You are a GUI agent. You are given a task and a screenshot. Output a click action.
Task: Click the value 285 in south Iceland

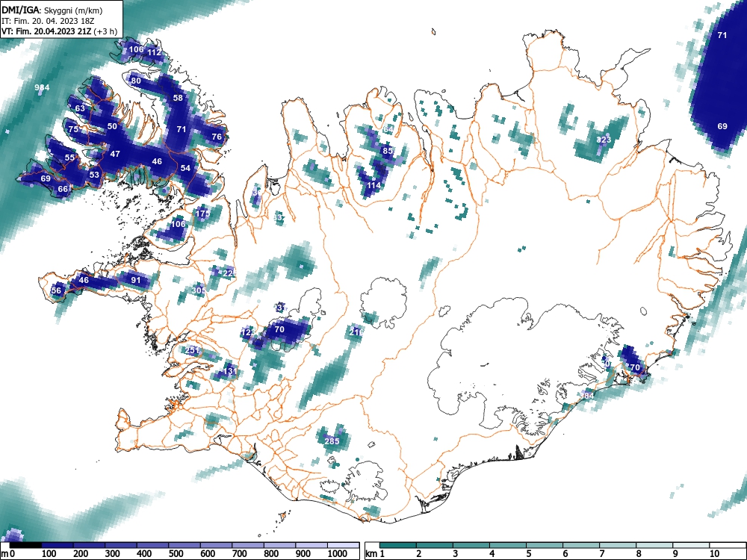click(332, 441)
